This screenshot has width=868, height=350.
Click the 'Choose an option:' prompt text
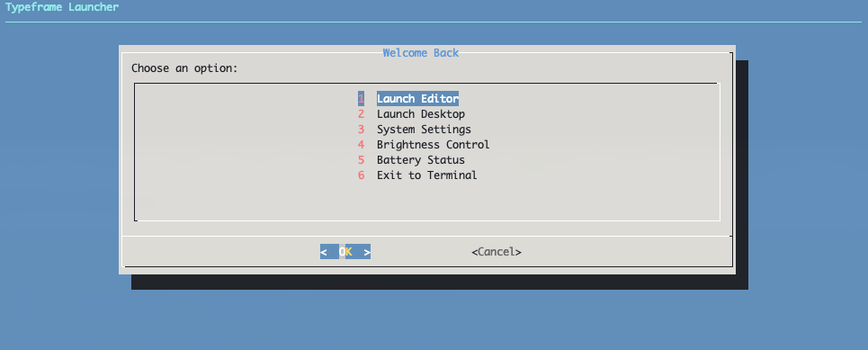[x=184, y=68]
